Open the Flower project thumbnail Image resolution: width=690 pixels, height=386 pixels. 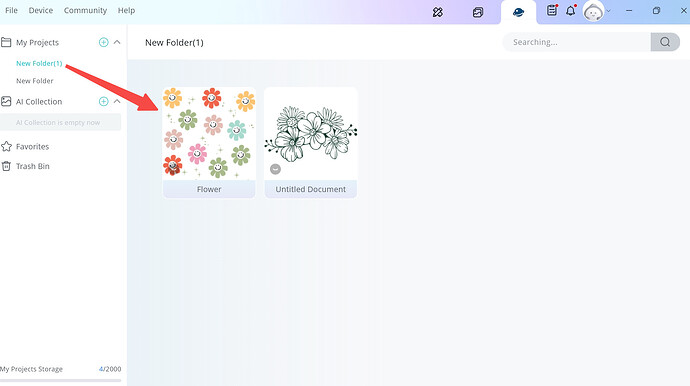click(x=209, y=133)
